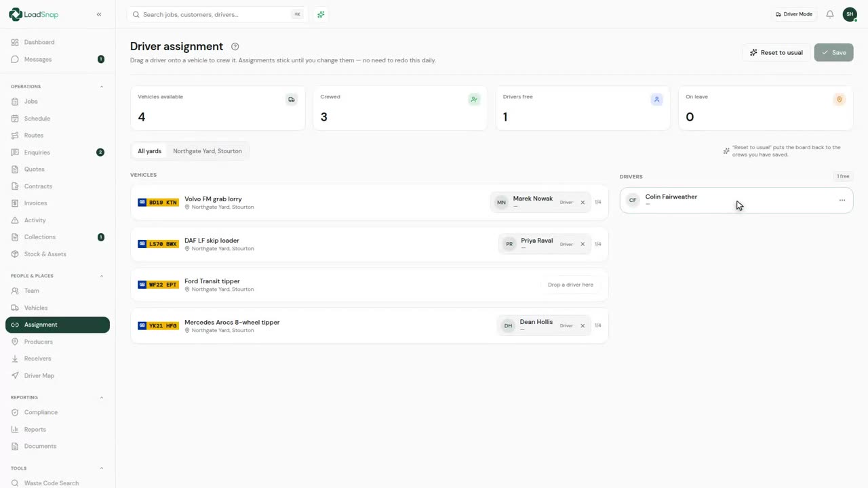Switch to Northgate Yard, Stourton tab
This screenshot has width=868, height=488.
208,151
